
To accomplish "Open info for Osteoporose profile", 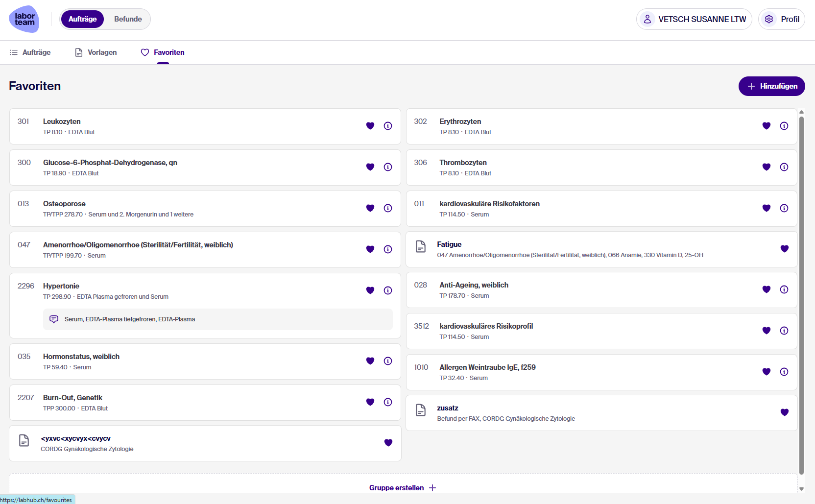I will point(388,208).
